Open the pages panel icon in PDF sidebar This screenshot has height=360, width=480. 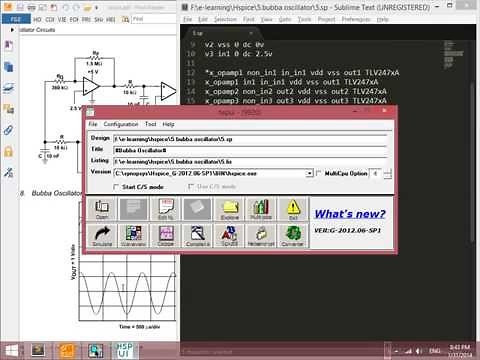[9, 67]
